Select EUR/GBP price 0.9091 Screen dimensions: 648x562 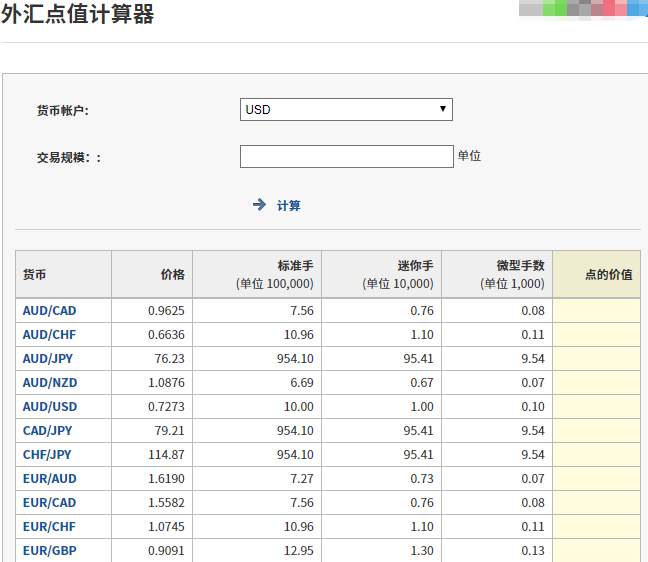pyautogui.click(x=166, y=550)
